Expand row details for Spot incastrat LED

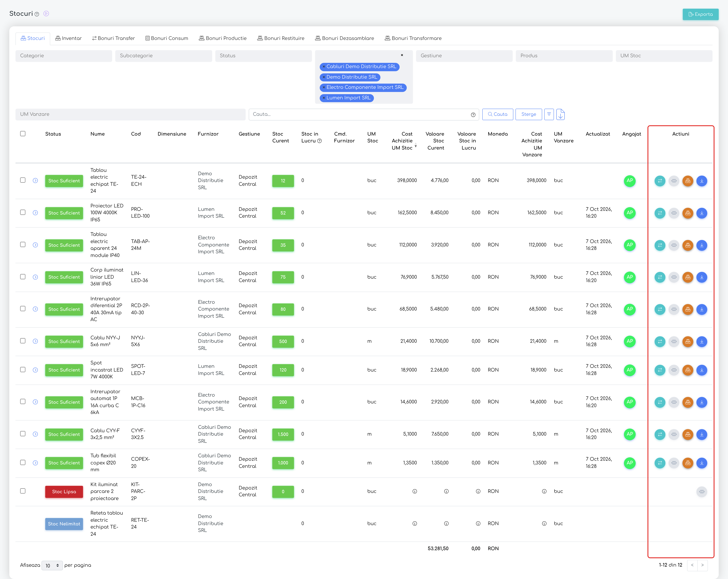[35, 370]
